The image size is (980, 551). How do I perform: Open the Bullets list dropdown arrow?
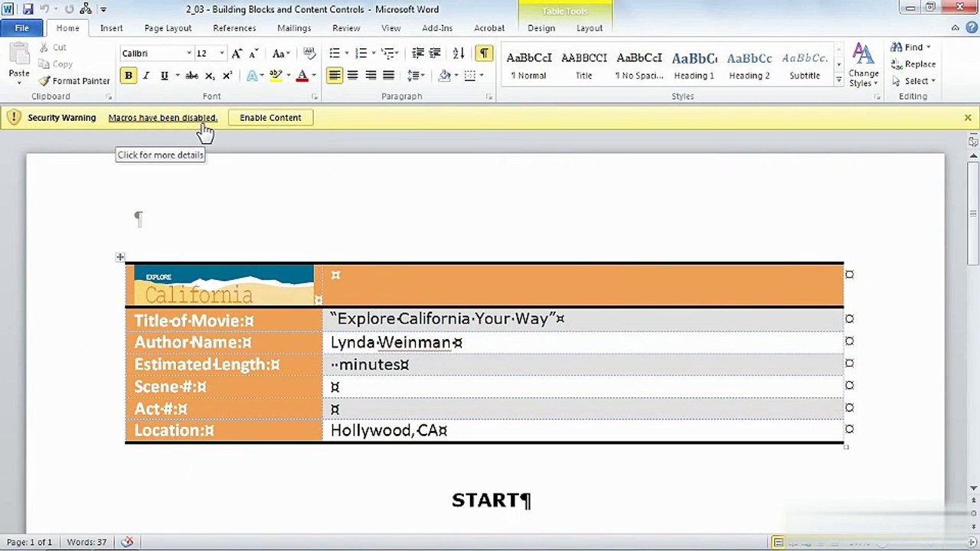(x=347, y=54)
